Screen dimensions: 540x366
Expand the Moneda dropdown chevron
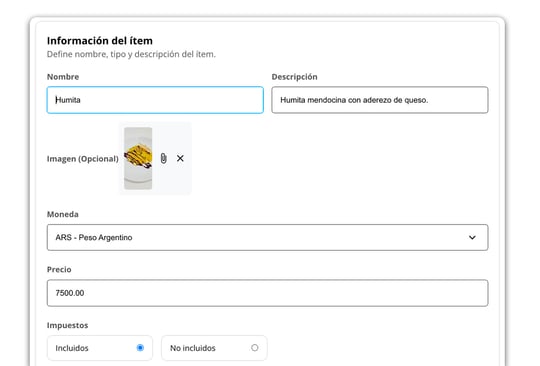click(472, 238)
